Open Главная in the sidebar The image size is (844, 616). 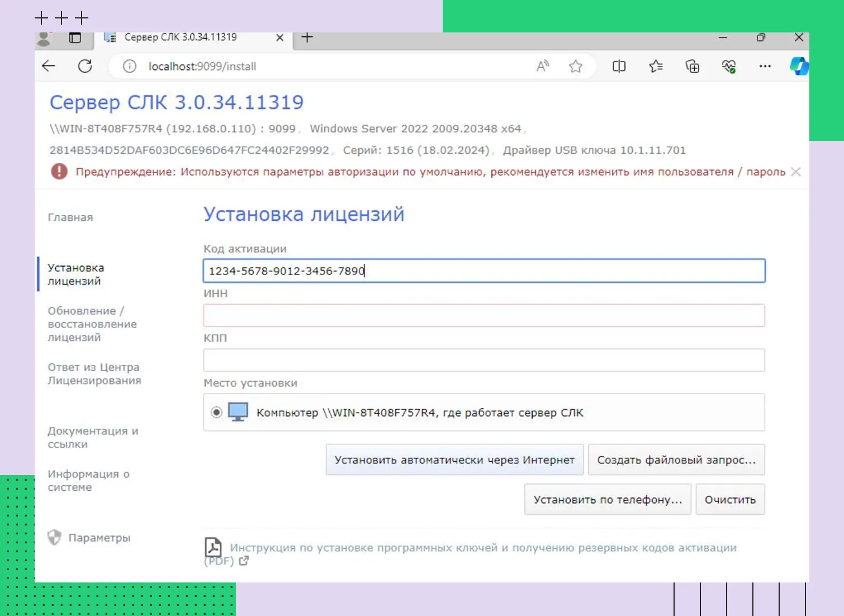point(70,217)
